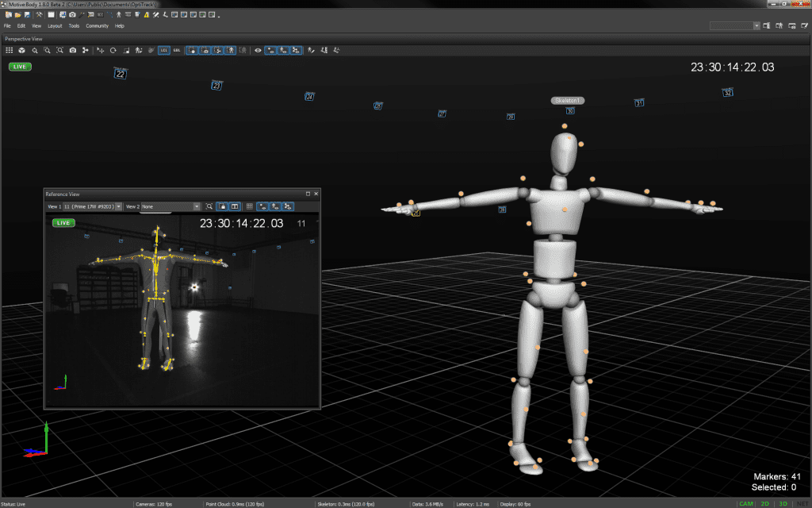Click the CAM mode button in status bar

pyautogui.click(x=746, y=503)
